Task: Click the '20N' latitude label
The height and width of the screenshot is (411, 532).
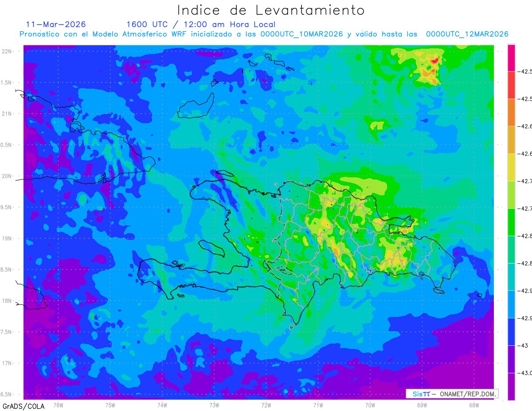Action: click(x=8, y=176)
